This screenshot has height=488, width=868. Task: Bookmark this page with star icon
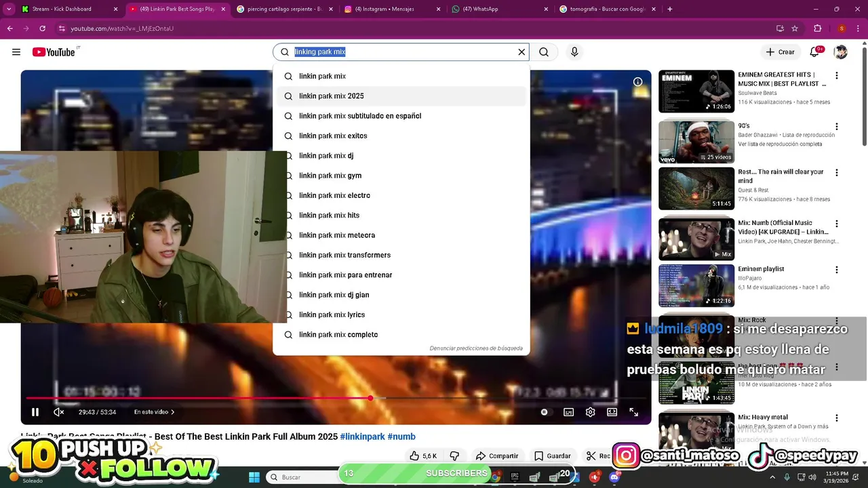tap(795, 28)
